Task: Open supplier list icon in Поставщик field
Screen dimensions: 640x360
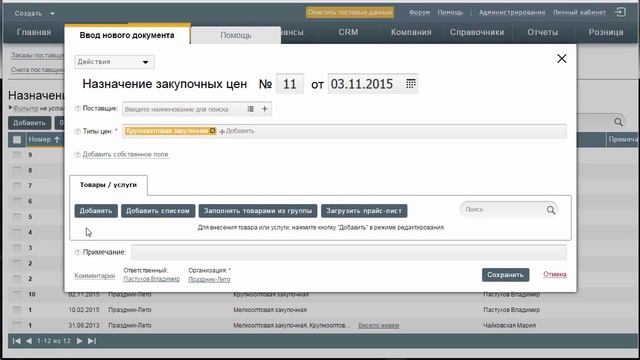Action: pyautogui.click(x=251, y=109)
